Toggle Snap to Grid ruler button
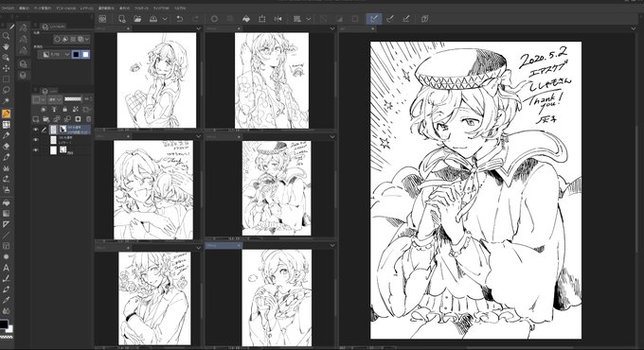The image size is (644, 350). click(x=405, y=19)
